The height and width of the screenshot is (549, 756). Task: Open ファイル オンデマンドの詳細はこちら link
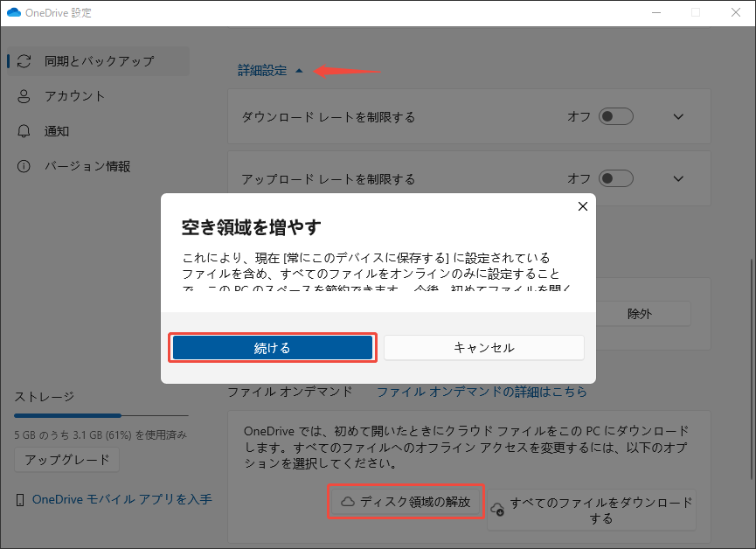[x=482, y=392]
